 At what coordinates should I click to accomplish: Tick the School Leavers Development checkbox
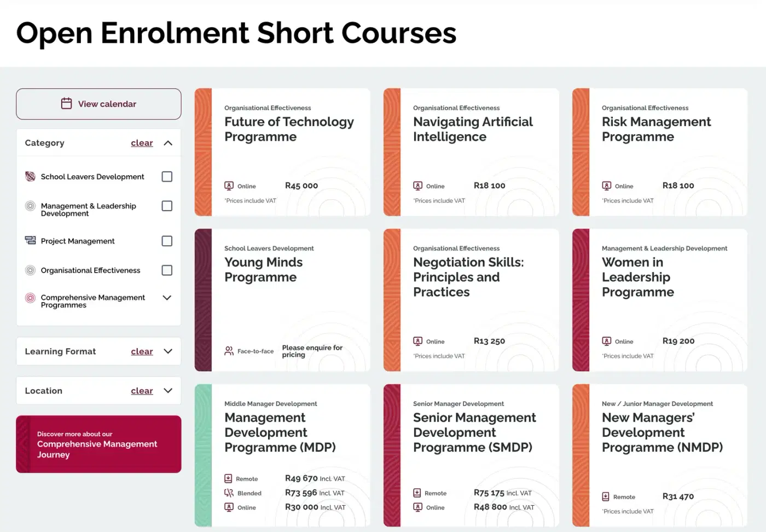[x=167, y=177]
